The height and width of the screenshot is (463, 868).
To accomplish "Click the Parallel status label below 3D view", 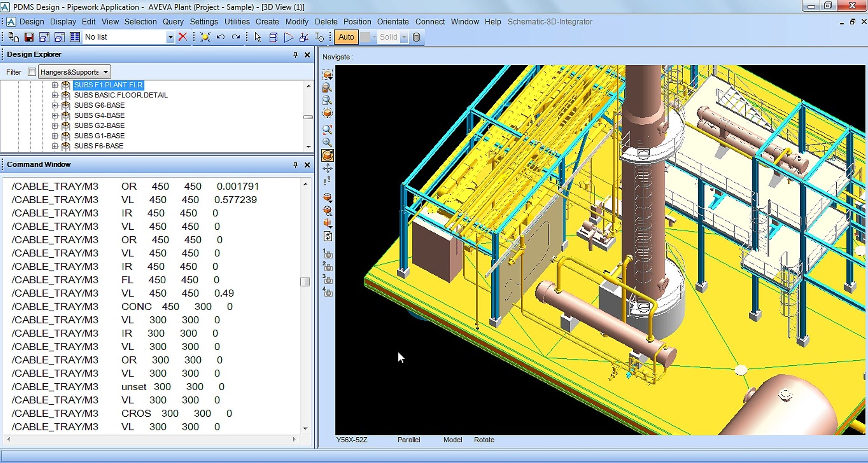I will pyautogui.click(x=409, y=440).
